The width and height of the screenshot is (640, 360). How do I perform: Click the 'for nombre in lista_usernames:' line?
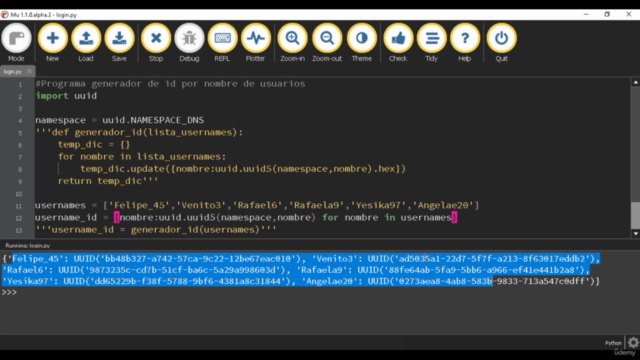click(x=142, y=157)
